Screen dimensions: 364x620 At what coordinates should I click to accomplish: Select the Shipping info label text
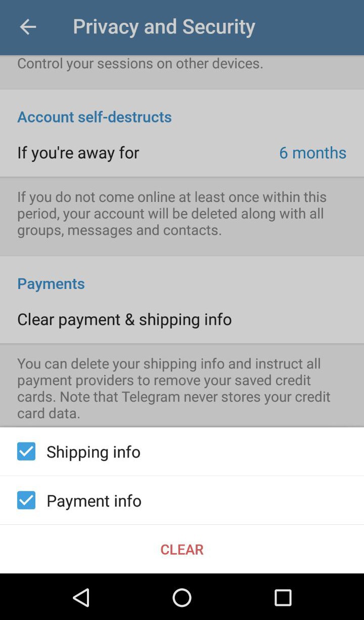pos(94,451)
